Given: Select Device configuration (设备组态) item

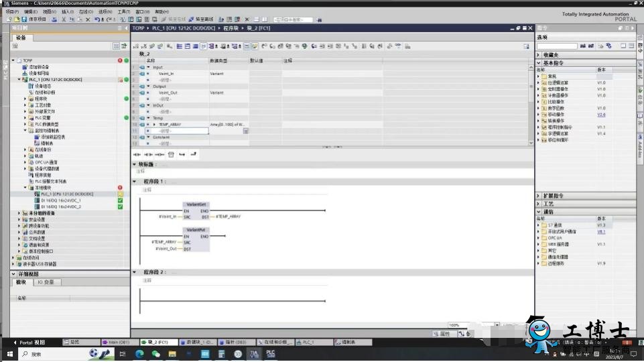Looking at the screenshot, I should pyautogui.click(x=43, y=86).
